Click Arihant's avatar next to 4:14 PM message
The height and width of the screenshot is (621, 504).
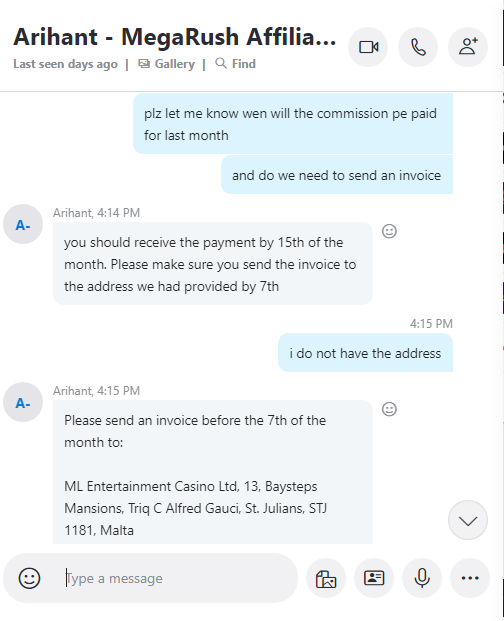[23, 224]
